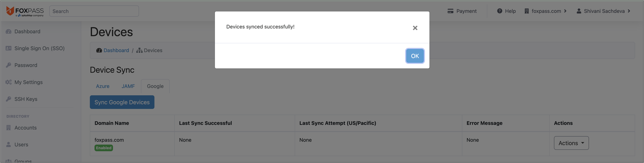Viewport: 644px width, 163px height.
Task: Click the SSH Keys key icon
Action: 9,99
